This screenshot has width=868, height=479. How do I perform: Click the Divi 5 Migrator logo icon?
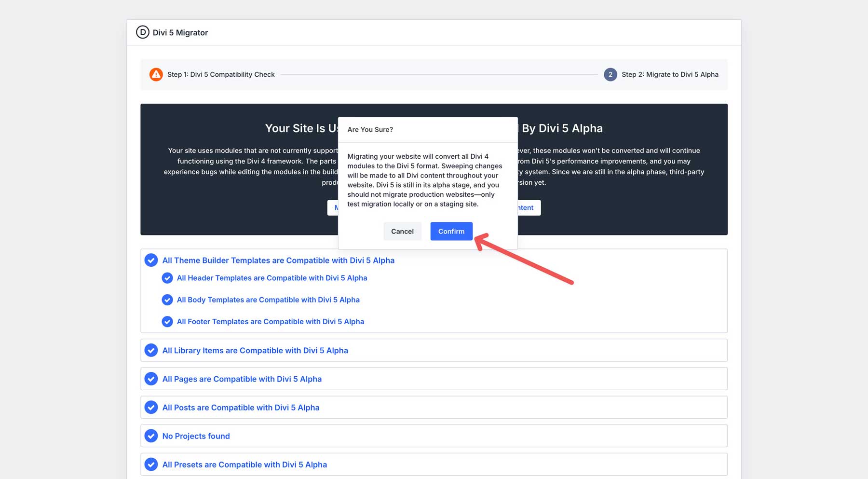pos(142,32)
